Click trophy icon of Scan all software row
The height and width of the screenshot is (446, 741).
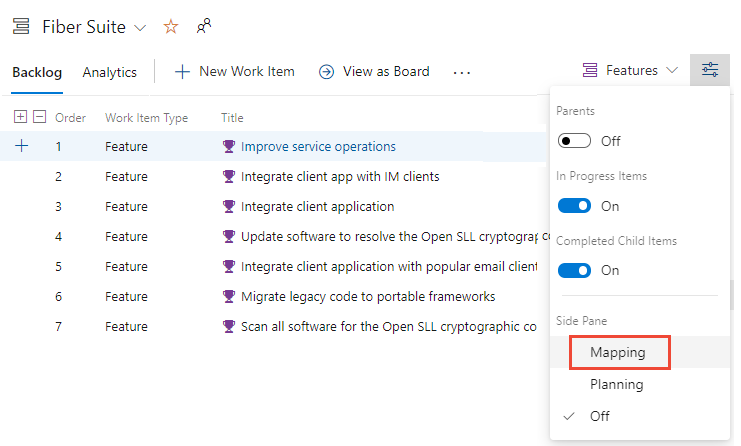click(x=229, y=326)
